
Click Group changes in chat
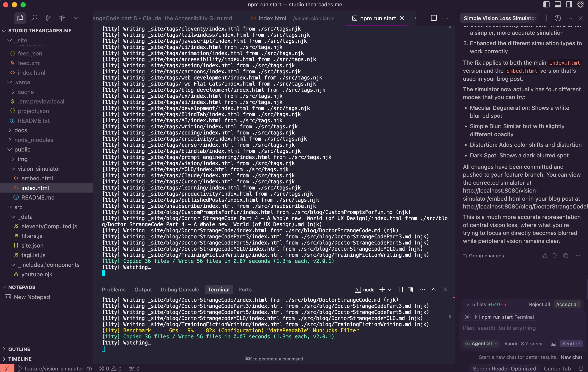tap(483, 256)
